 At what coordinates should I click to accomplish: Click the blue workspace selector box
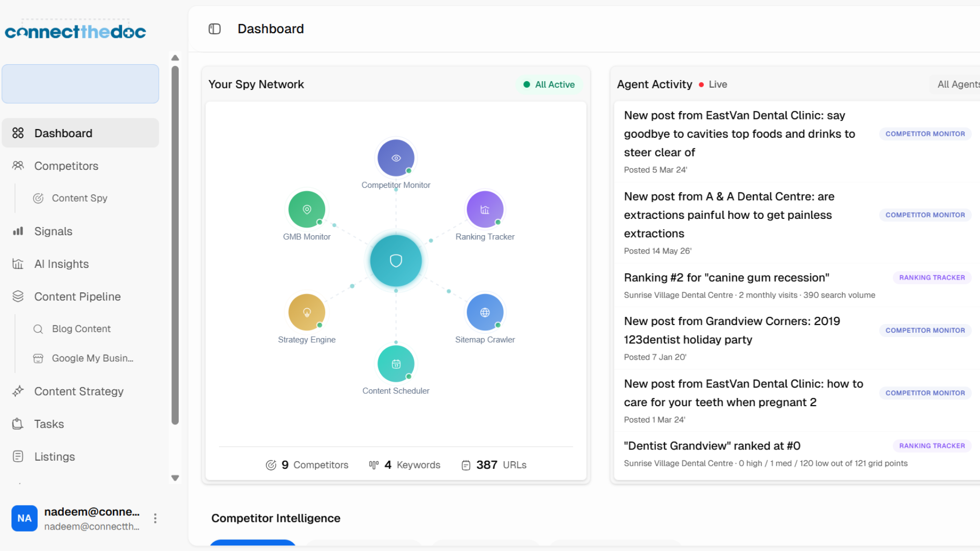click(80, 84)
